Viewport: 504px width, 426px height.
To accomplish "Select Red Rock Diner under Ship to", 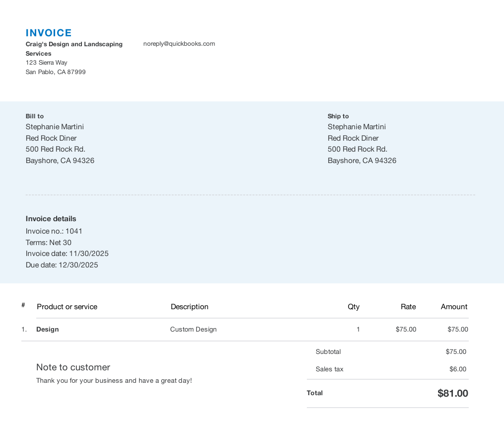I will point(353,138).
